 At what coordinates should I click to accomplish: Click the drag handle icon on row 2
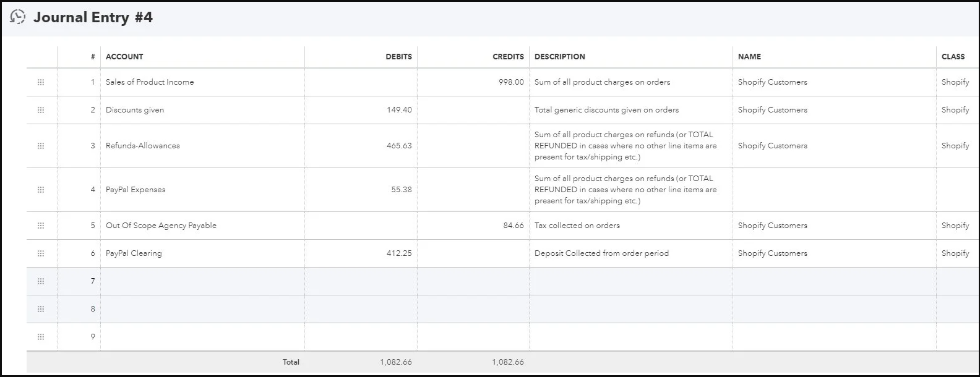[41, 110]
